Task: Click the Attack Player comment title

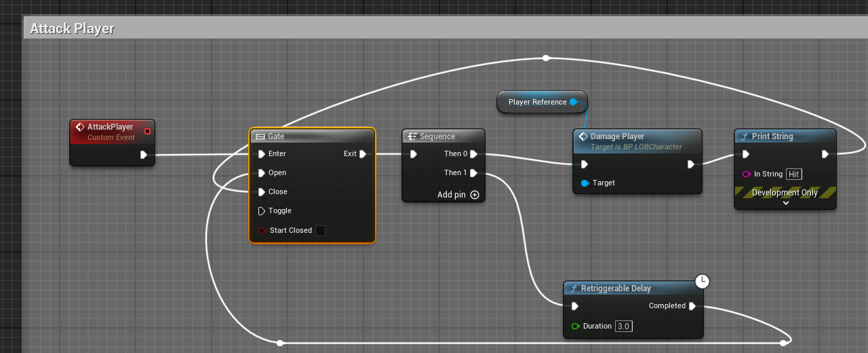Action: (x=73, y=29)
